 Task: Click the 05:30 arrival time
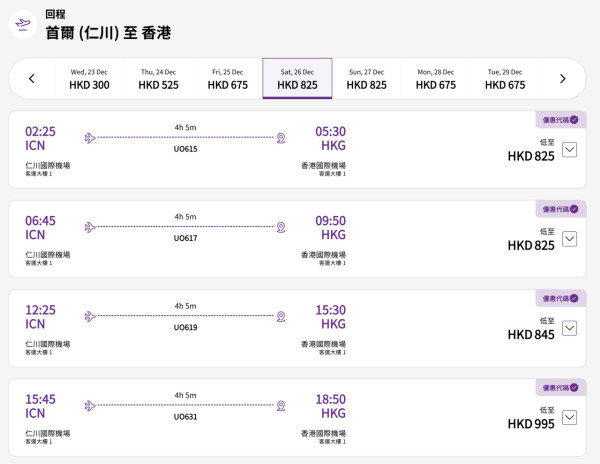point(330,132)
